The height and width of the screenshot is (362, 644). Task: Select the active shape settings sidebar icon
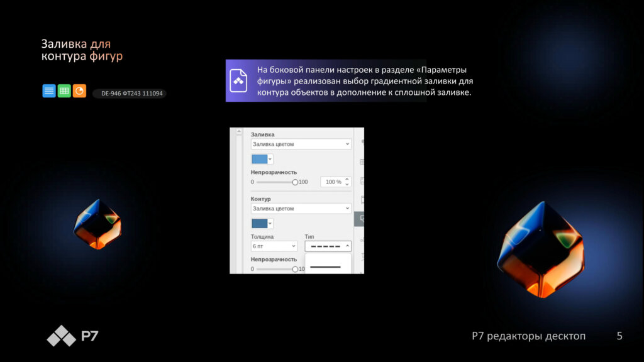point(362,219)
